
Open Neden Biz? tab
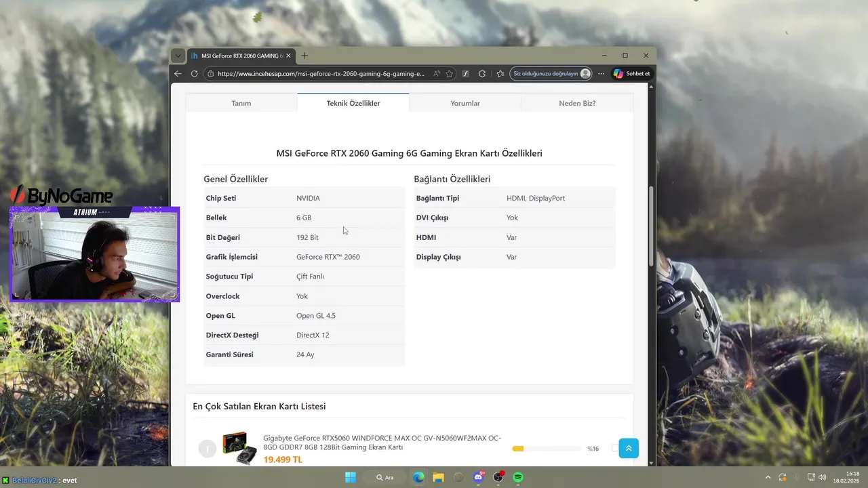pos(577,103)
